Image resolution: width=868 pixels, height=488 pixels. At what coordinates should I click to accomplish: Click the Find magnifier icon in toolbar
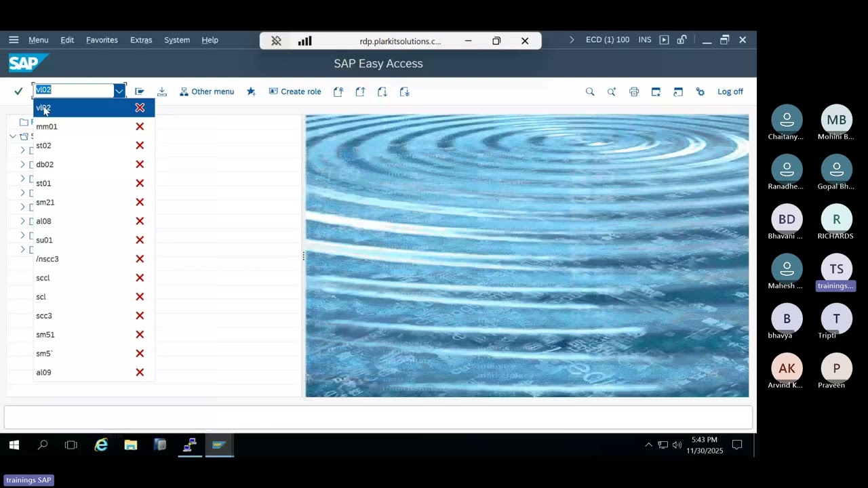pos(590,91)
